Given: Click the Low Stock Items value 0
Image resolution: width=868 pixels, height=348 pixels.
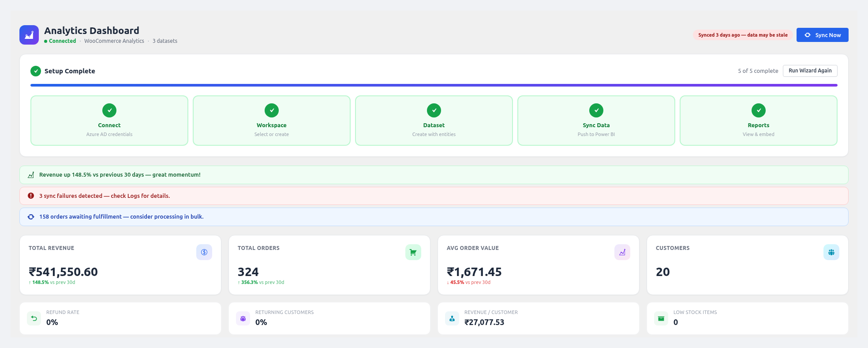Looking at the screenshot, I should tap(676, 322).
